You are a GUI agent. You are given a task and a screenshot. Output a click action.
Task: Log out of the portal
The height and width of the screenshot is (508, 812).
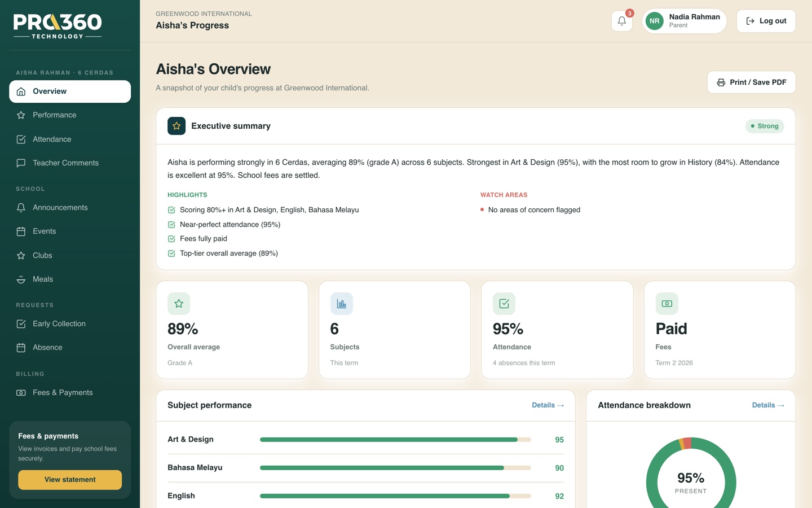[x=766, y=21]
